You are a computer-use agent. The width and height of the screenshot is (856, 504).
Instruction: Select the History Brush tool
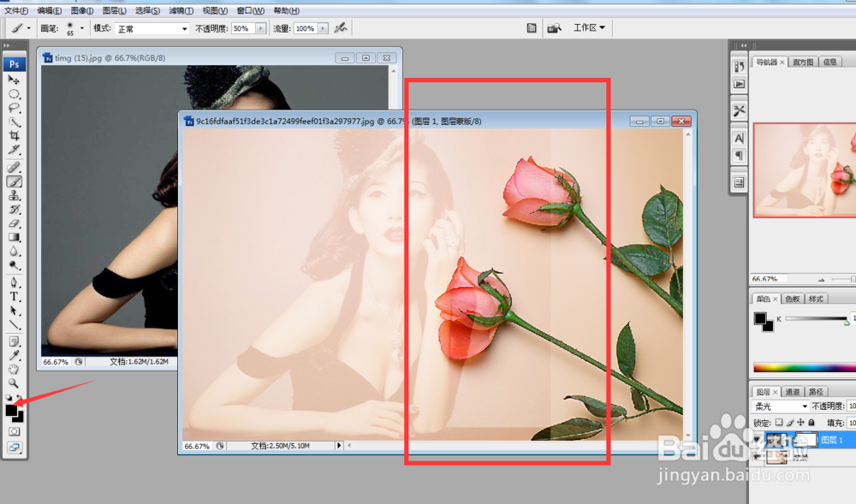click(x=15, y=210)
